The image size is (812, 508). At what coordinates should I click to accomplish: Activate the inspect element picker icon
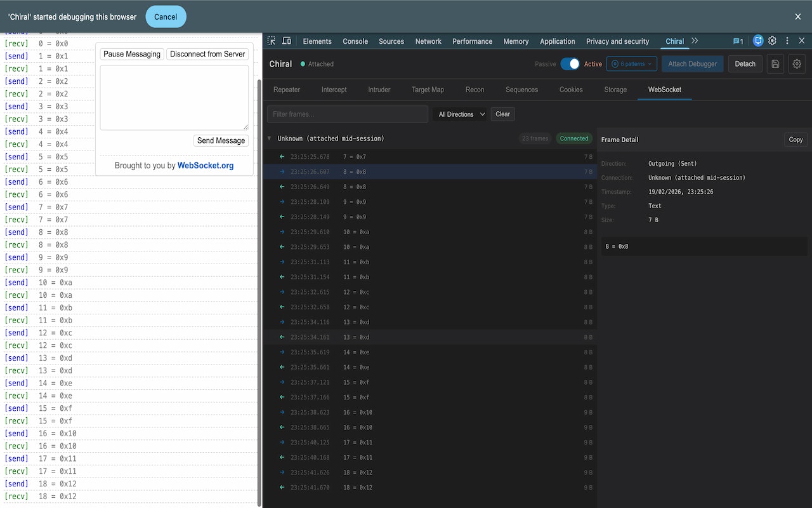point(272,41)
